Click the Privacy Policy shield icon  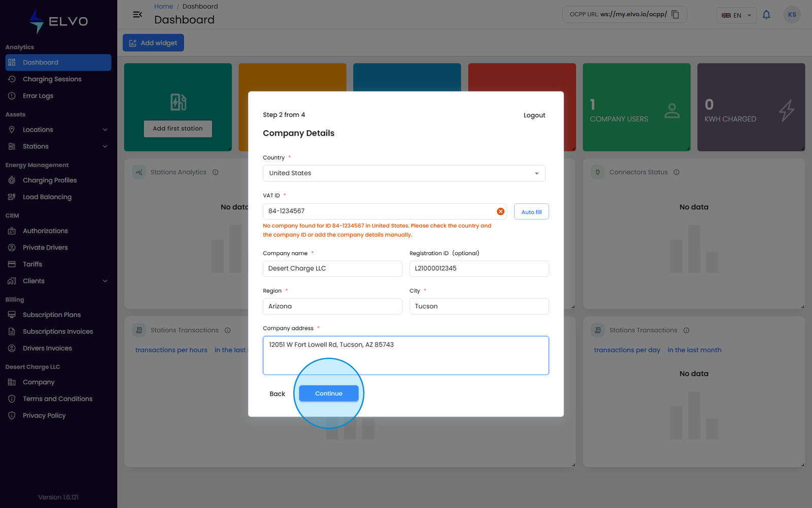point(12,416)
